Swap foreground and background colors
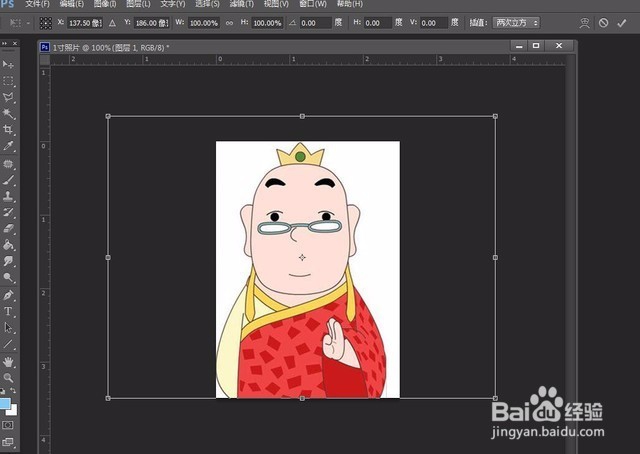 (13, 391)
